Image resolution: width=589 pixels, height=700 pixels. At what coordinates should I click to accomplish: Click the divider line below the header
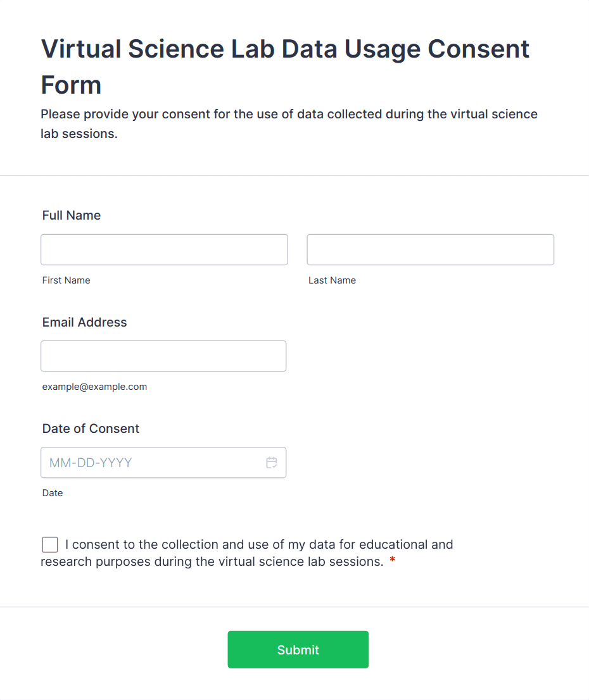(x=294, y=175)
